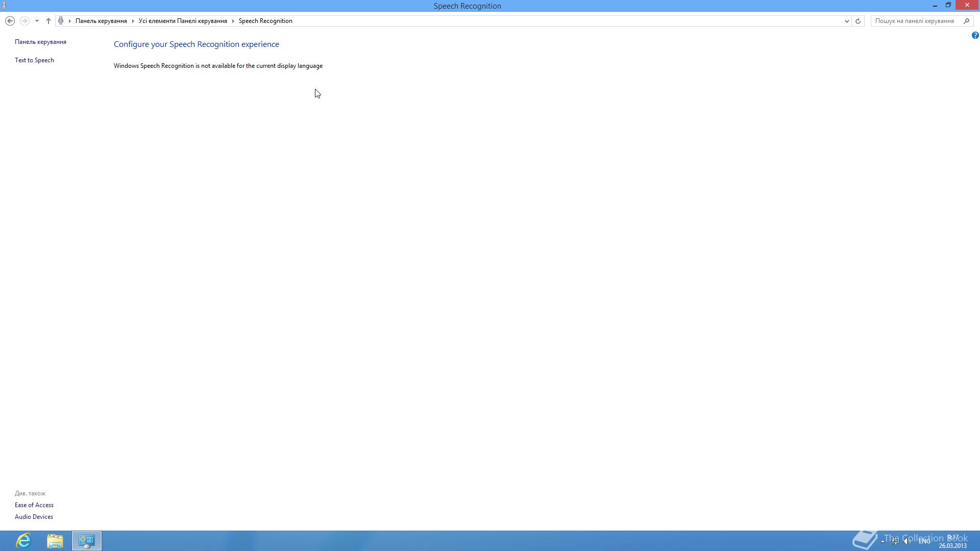The width and height of the screenshot is (980, 551).
Task: Open the Text to Speech link
Action: coord(34,60)
